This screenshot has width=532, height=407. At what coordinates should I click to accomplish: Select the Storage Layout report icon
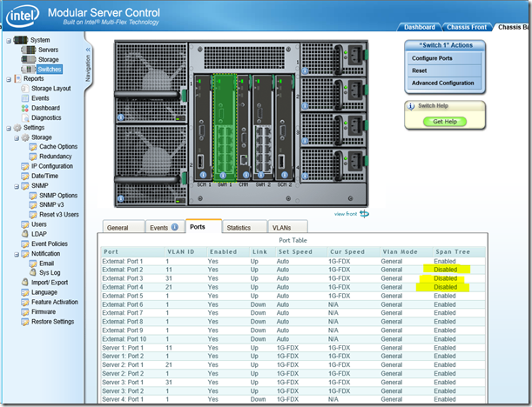click(24, 88)
